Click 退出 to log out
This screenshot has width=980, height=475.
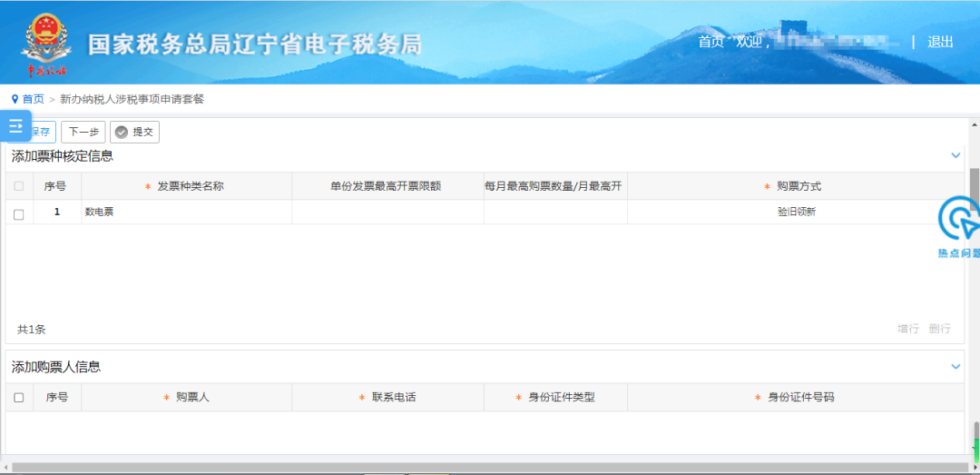click(941, 42)
